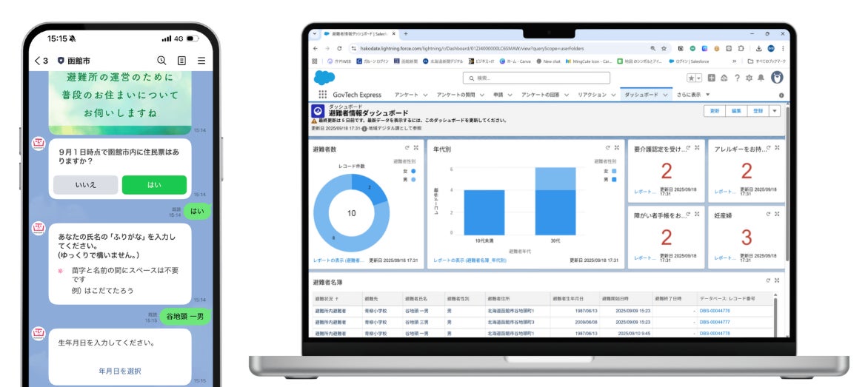This screenshot has height=387, width=868.
Task: Tap the いいえ answer button
Action: pyautogui.click(x=86, y=185)
